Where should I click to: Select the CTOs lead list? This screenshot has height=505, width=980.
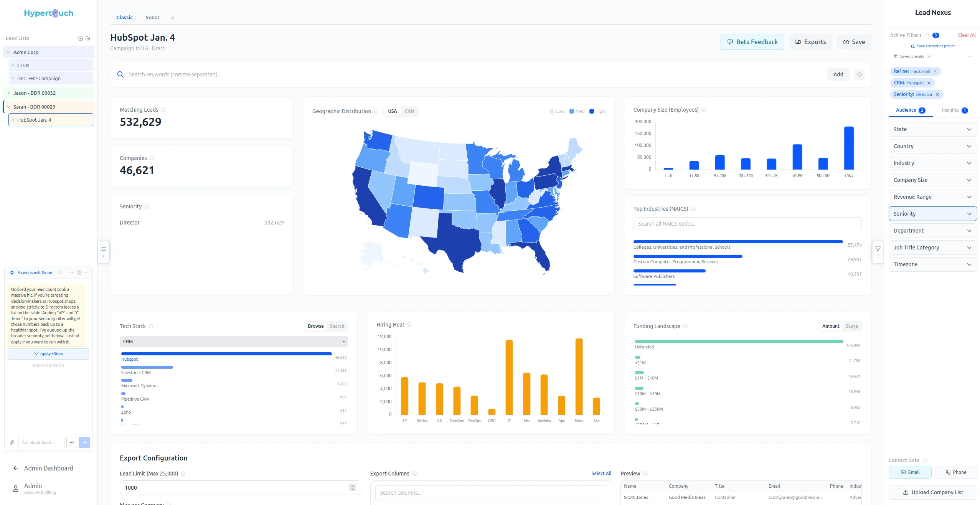click(x=51, y=65)
